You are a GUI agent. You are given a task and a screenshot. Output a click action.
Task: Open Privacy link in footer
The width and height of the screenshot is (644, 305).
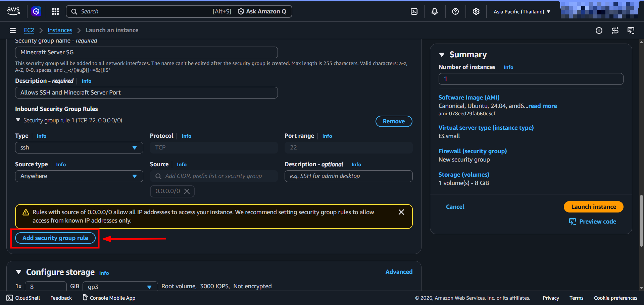(551, 298)
